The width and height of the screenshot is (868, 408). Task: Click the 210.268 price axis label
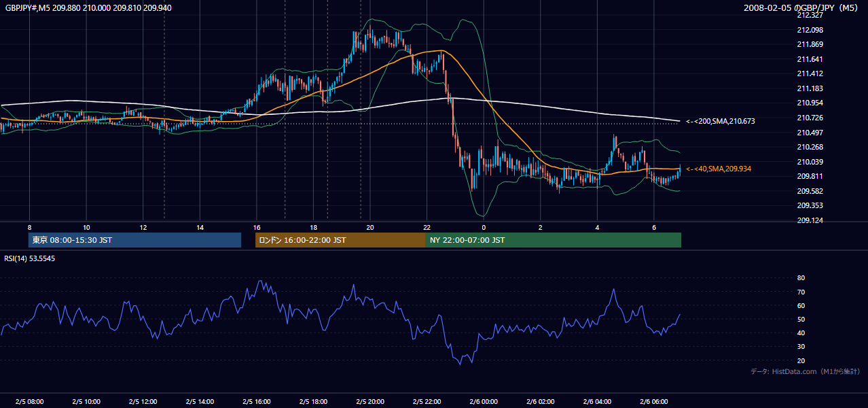point(810,147)
